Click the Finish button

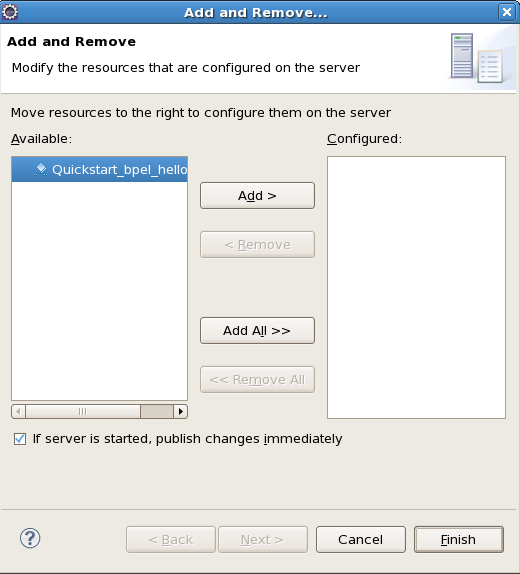459,540
